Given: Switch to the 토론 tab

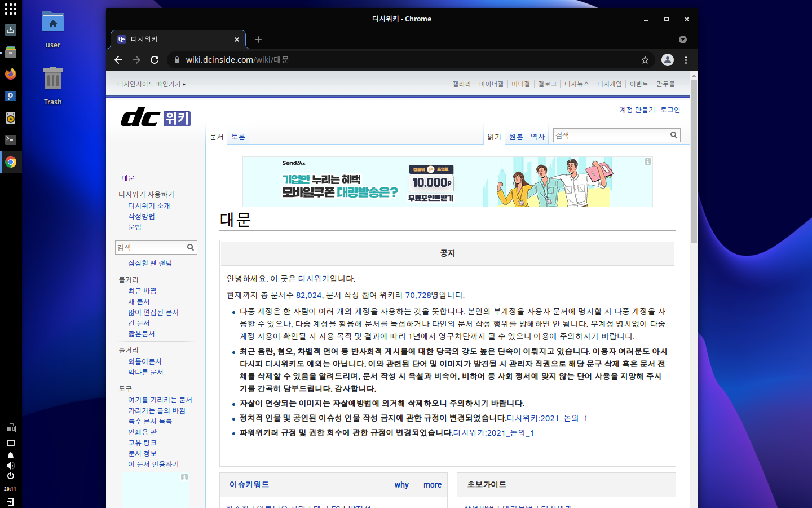Looking at the screenshot, I should pos(238,137).
